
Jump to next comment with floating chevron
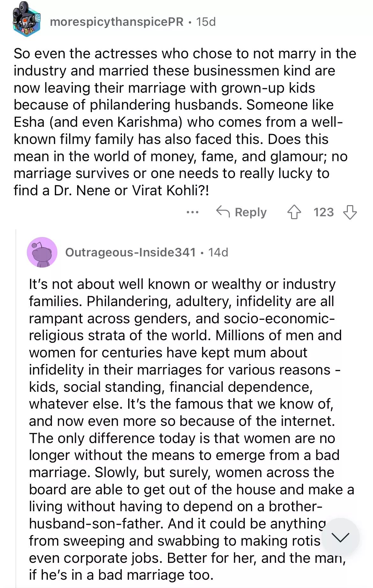340,537
